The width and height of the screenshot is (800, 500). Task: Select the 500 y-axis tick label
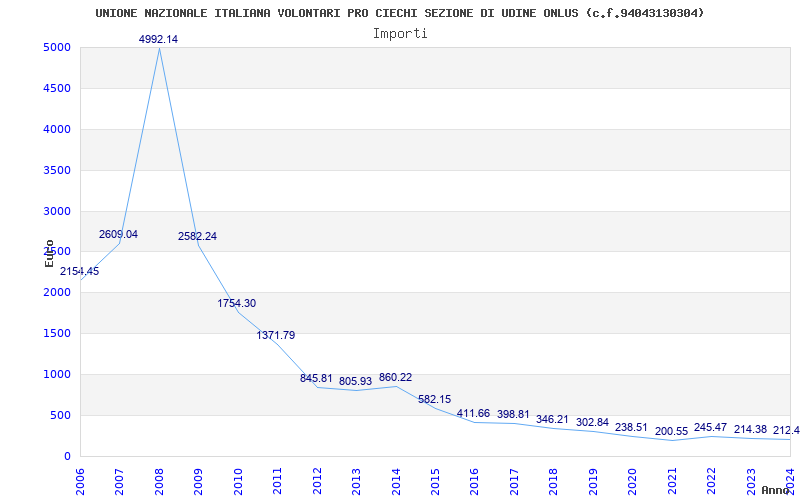(63, 415)
